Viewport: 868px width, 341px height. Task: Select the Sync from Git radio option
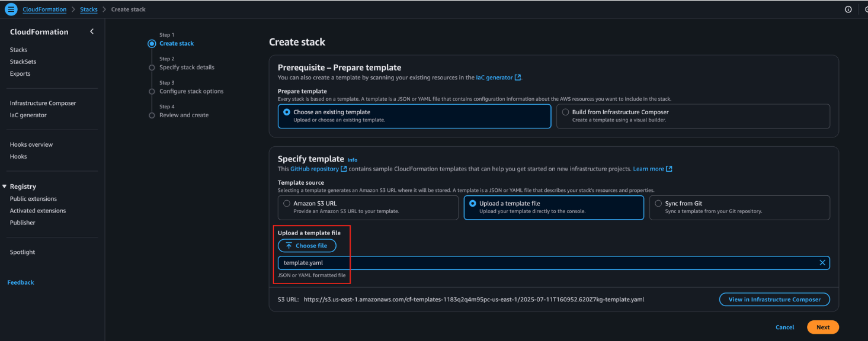[658, 204]
